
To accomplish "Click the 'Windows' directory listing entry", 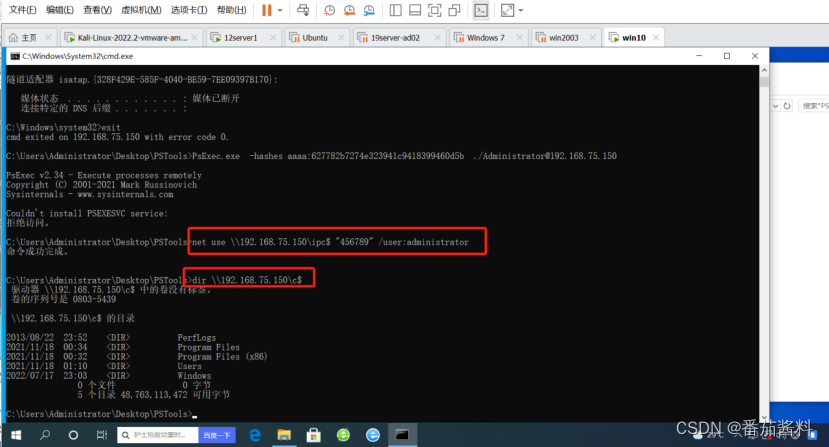I will 194,376.
